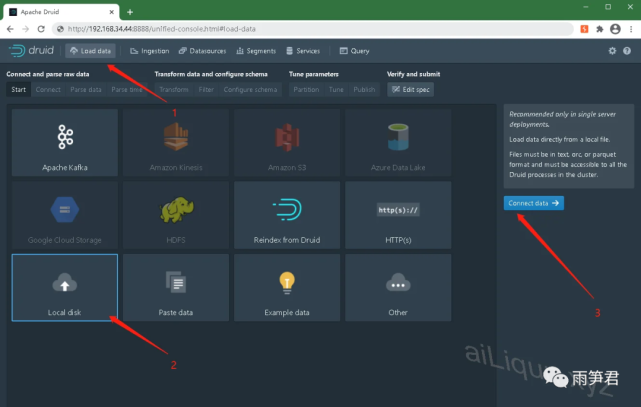Select the Tune step tab
The width and height of the screenshot is (641, 407).
click(336, 89)
